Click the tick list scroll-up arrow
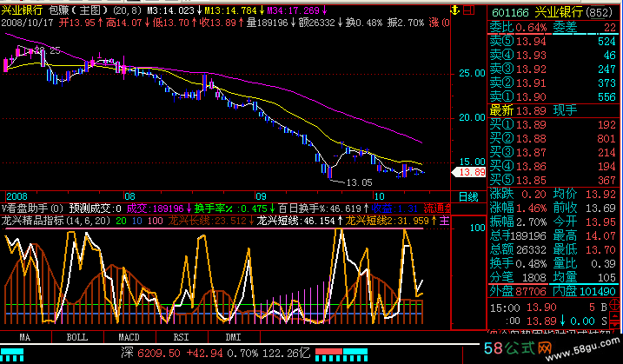The width and height of the screenshot is (623, 364). [x=615, y=315]
